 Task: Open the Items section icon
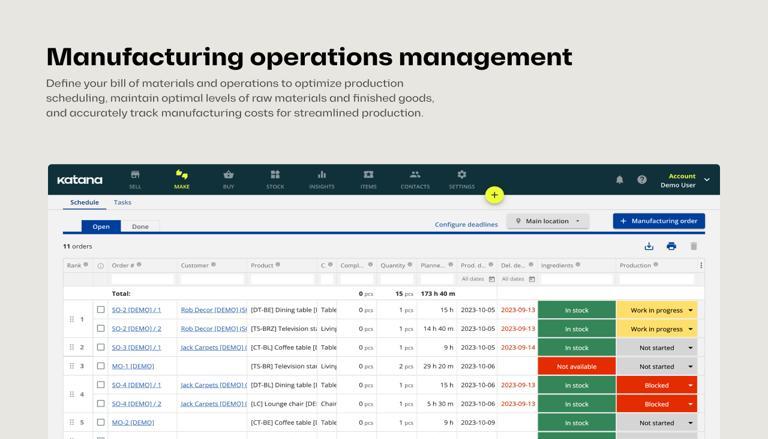(x=368, y=175)
